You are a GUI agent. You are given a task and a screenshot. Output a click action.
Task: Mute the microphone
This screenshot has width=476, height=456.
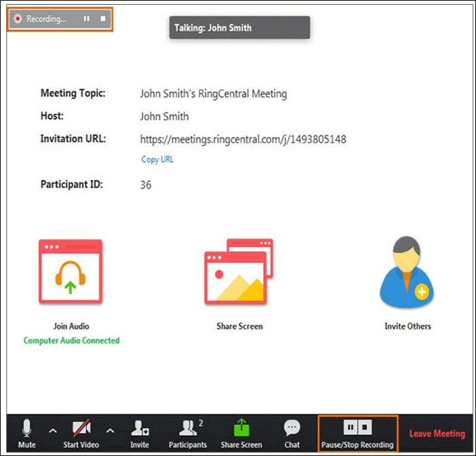(x=27, y=434)
